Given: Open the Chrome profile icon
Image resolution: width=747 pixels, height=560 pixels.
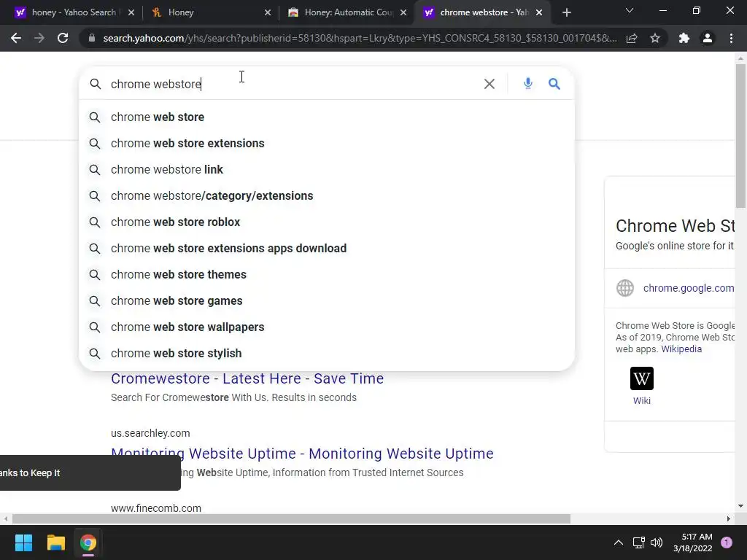Looking at the screenshot, I should click(708, 38).
